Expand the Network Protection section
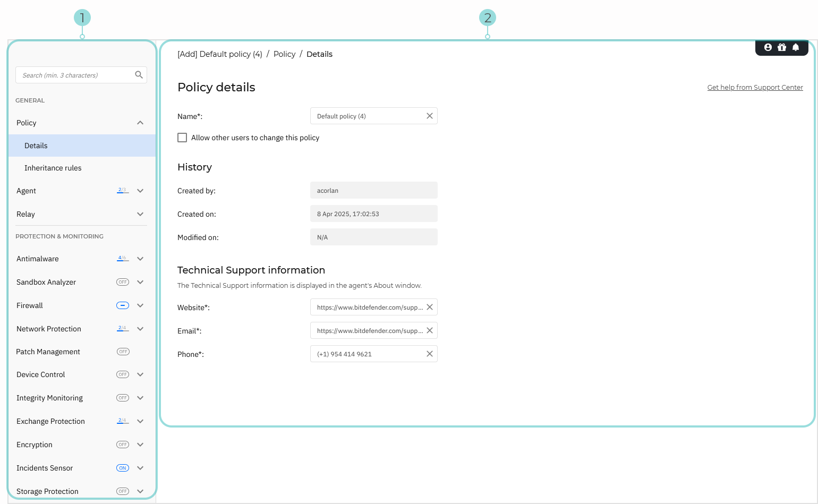Viewport: 818px width, 504px height. point(140,329)
